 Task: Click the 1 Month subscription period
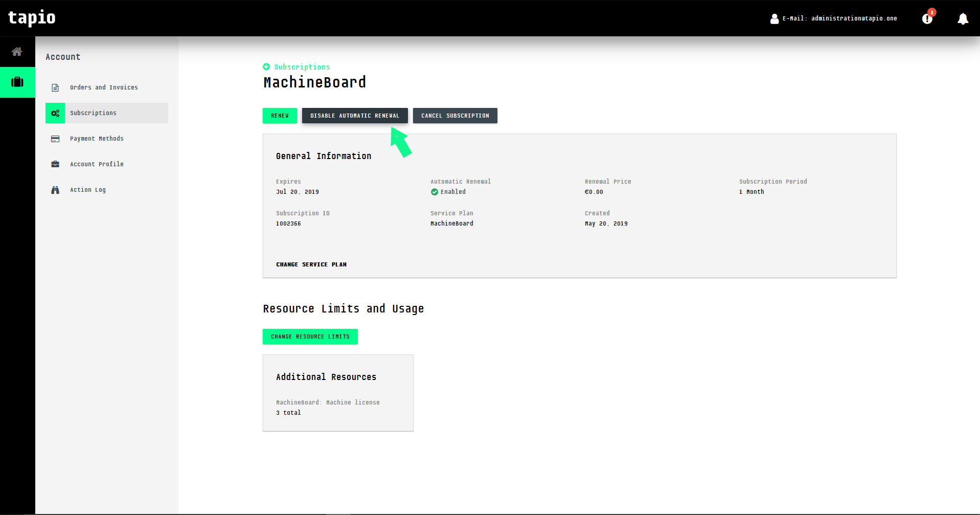pos(751,192)
